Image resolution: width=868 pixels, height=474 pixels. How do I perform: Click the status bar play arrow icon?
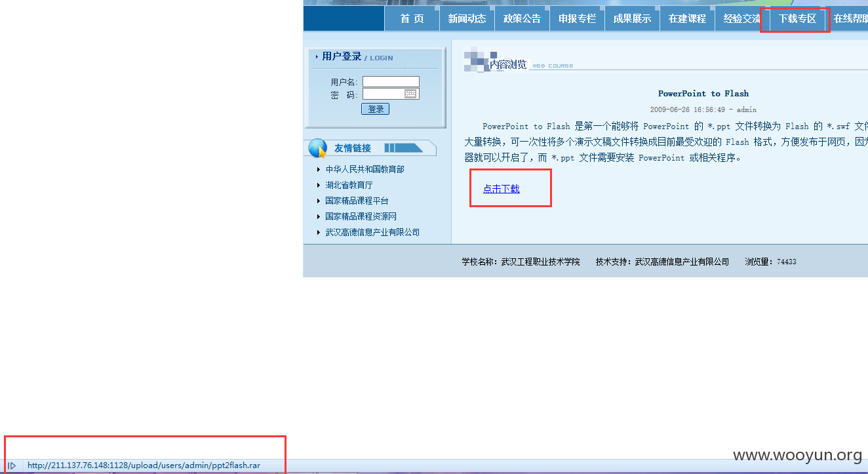pos(12,465)
